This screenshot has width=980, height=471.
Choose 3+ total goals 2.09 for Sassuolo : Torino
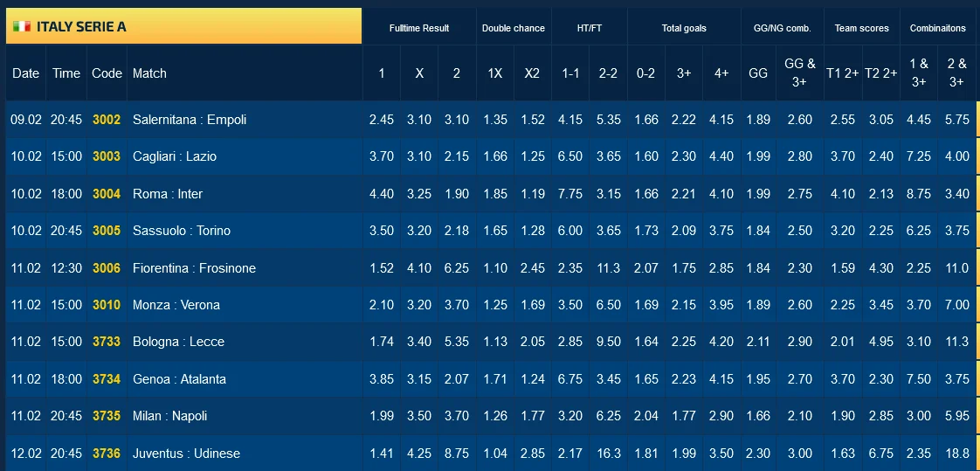pos(684,231)
